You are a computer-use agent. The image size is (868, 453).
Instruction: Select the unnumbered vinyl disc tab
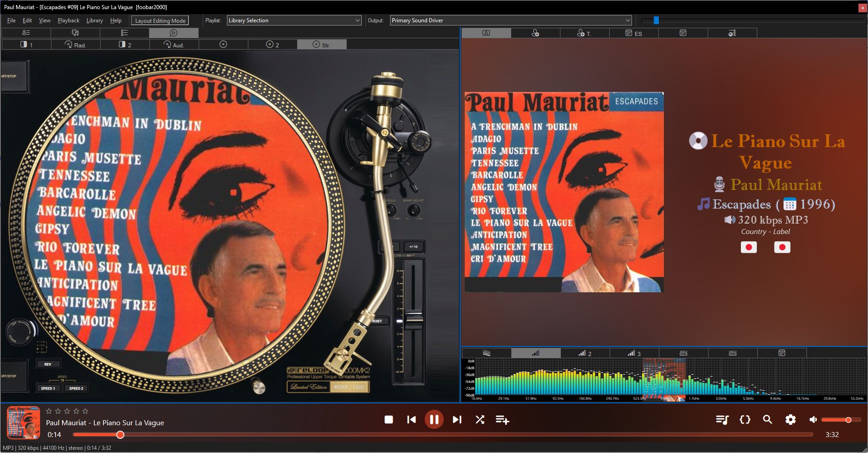click(x=223, y=45)
